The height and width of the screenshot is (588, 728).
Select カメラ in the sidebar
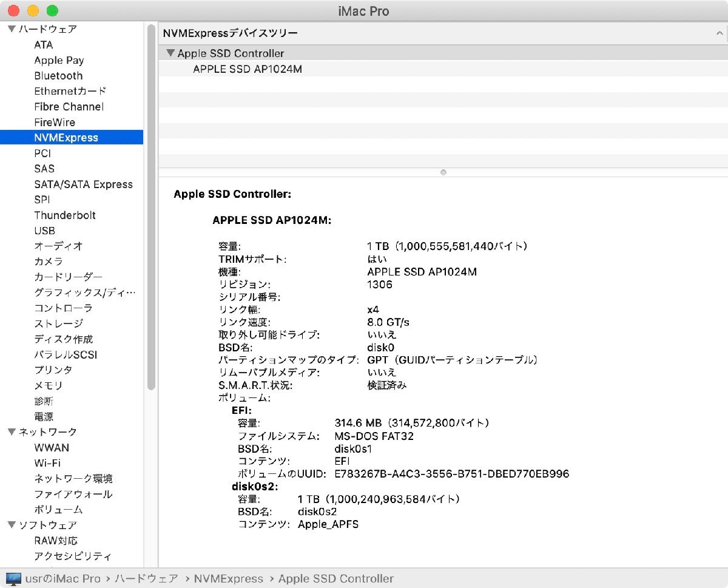[x=49, y=262]
